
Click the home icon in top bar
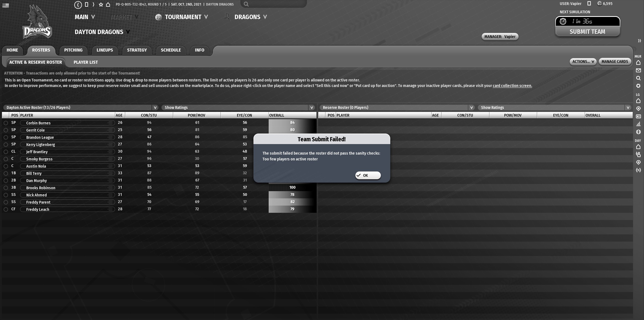[108, 4]
